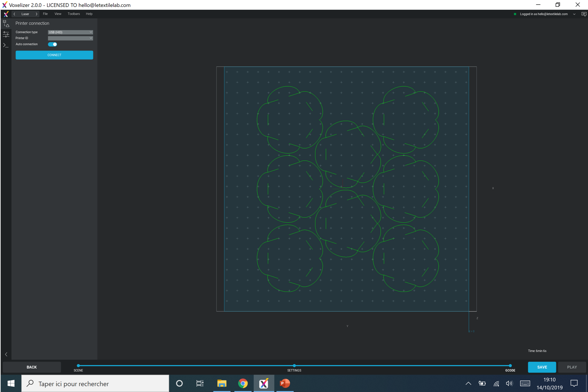Open the Help menu

point(89,14)
